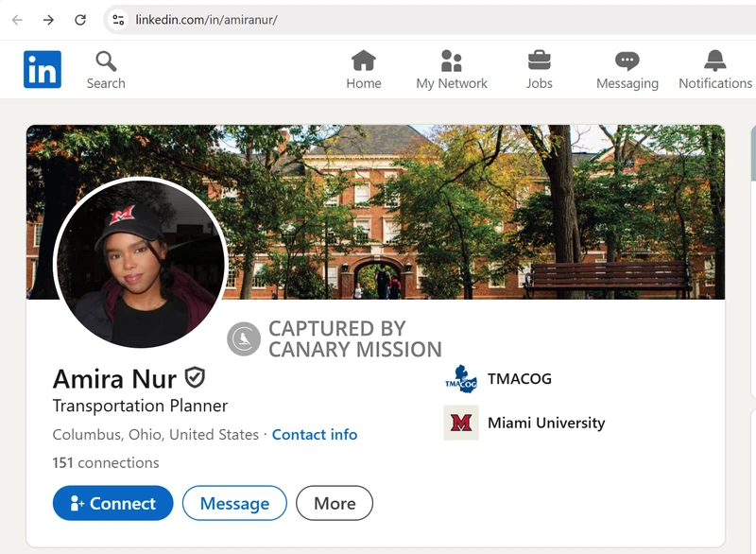Expand the More options menu

pyautogui.click(x=335, y=503)
